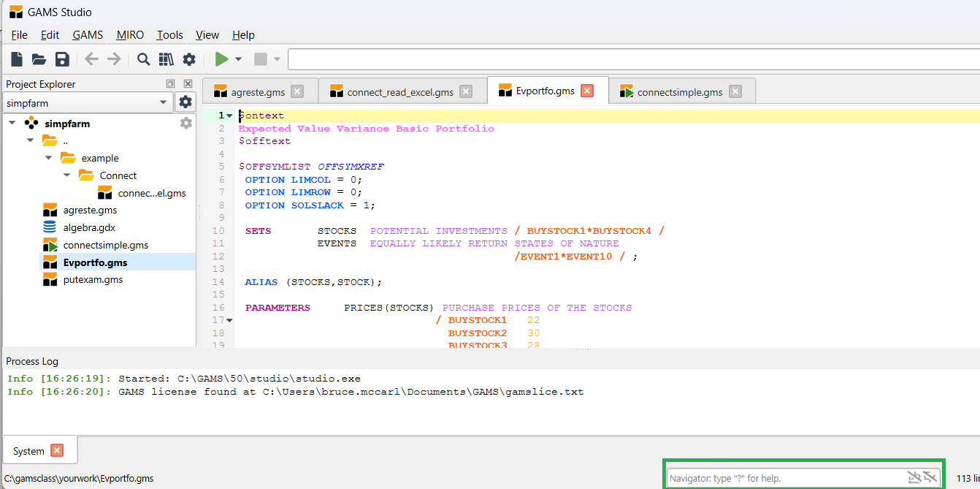Open project options gear beside simpfarm dropdown

tap(185, 102)
